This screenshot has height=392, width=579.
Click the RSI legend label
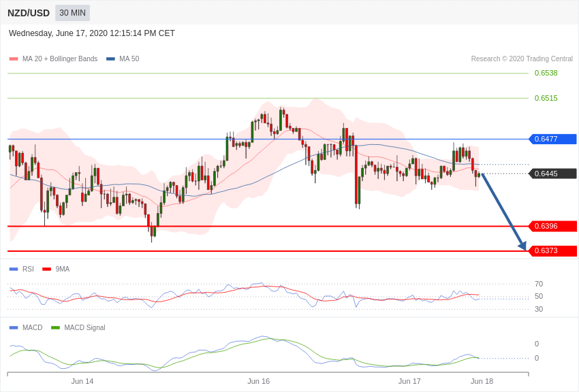pos(28,269)
